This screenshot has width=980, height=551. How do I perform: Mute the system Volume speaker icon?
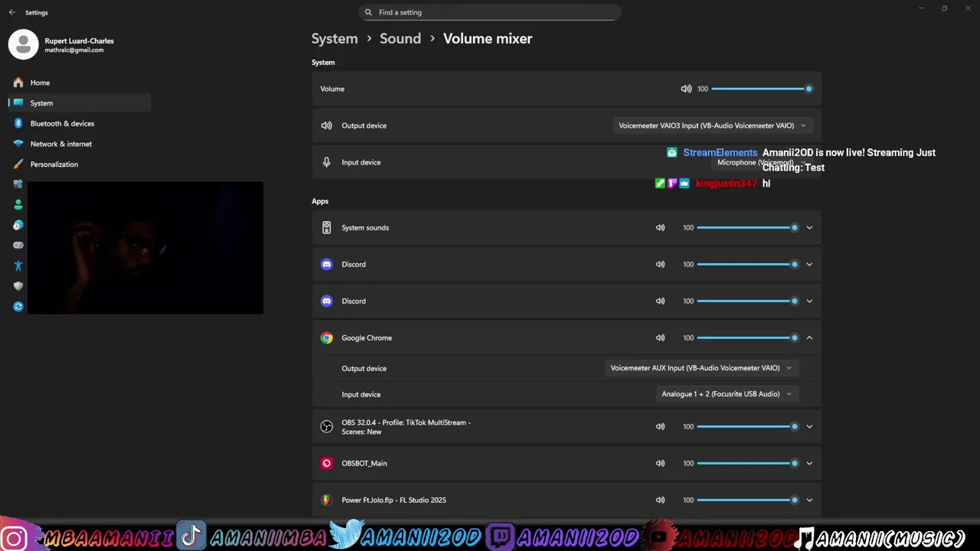(686, 89)
